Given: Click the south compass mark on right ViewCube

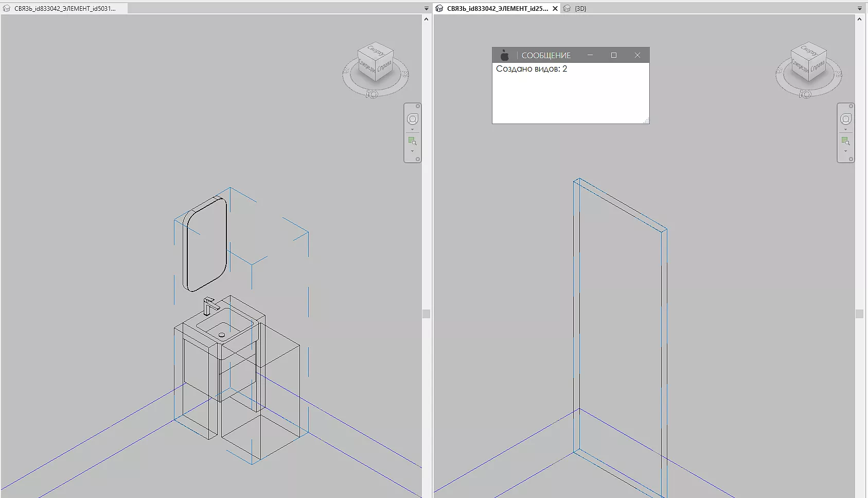Looking at the screenshot, I should click(805, 94).
